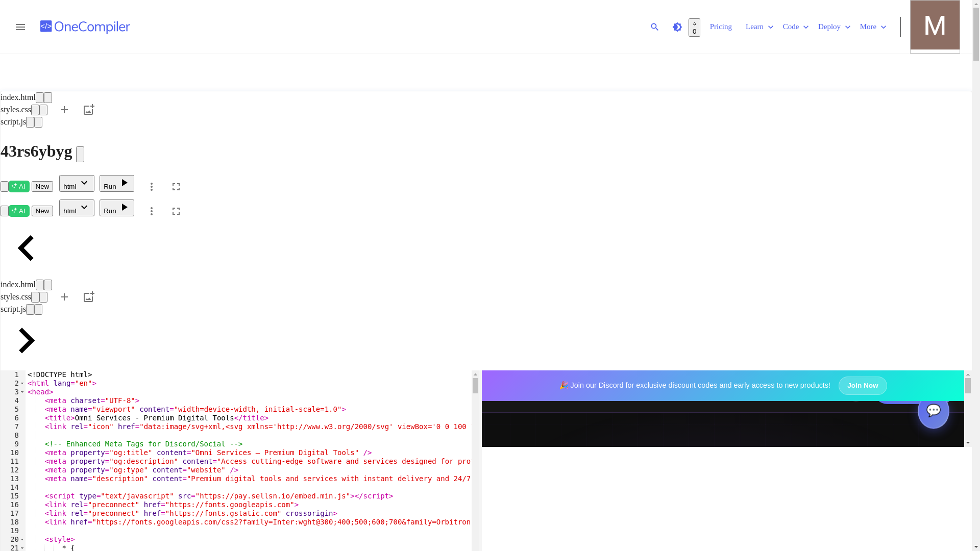This screenshot has width=980, height=551.
Task: Click the right chevron arrow
Action: (27, 341)
